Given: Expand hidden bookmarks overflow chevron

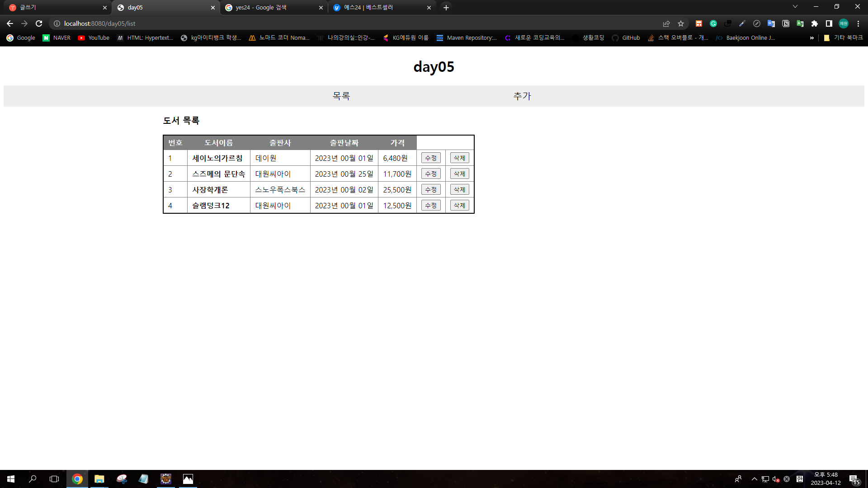Looking at the screenshot, I should (812, 38).
